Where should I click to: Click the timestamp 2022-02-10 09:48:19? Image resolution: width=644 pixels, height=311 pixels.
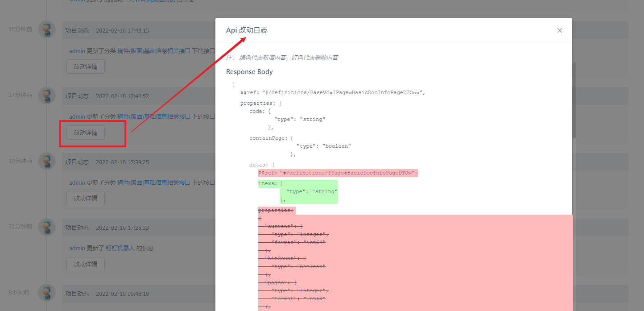coord(122,294)
